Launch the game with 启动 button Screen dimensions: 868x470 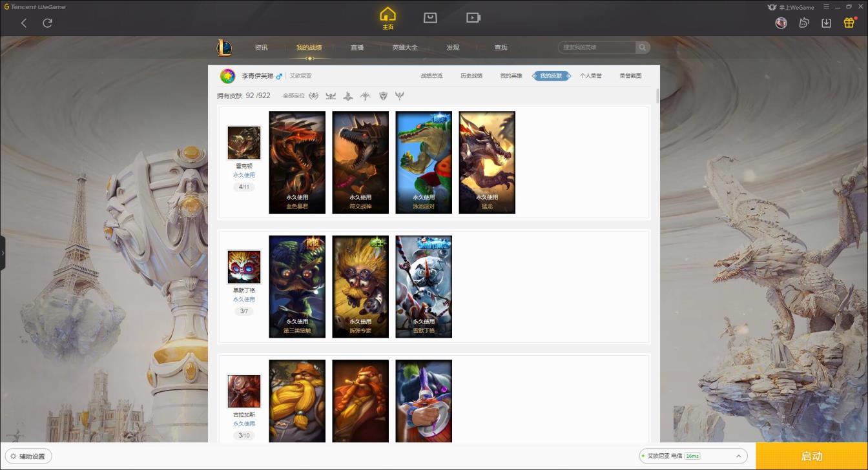tap(812, 456)
